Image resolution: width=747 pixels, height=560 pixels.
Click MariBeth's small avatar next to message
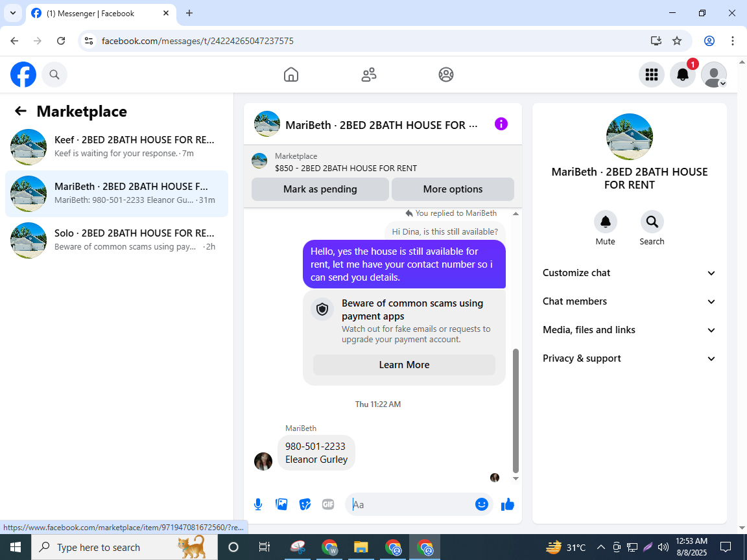[263, 461]
